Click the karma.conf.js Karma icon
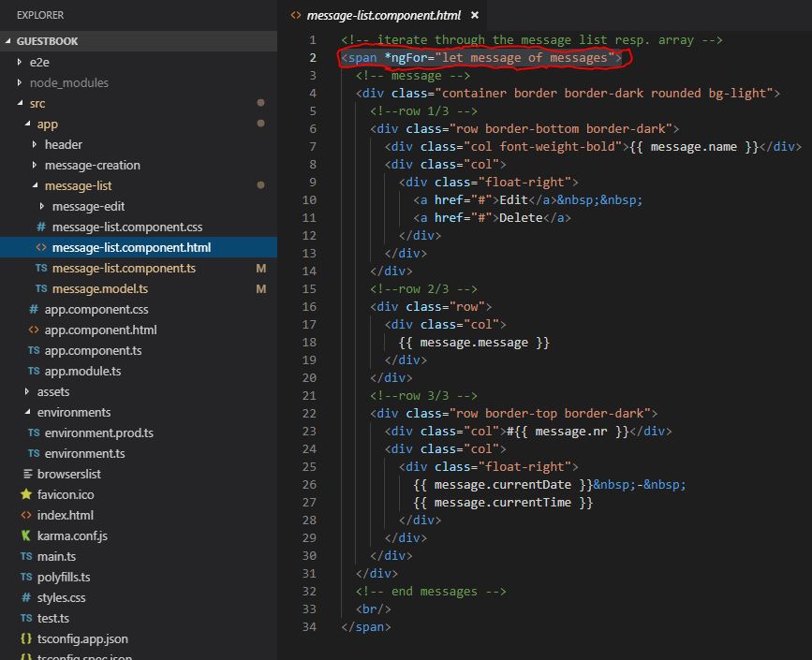812x660 pixels. point(26,535)
